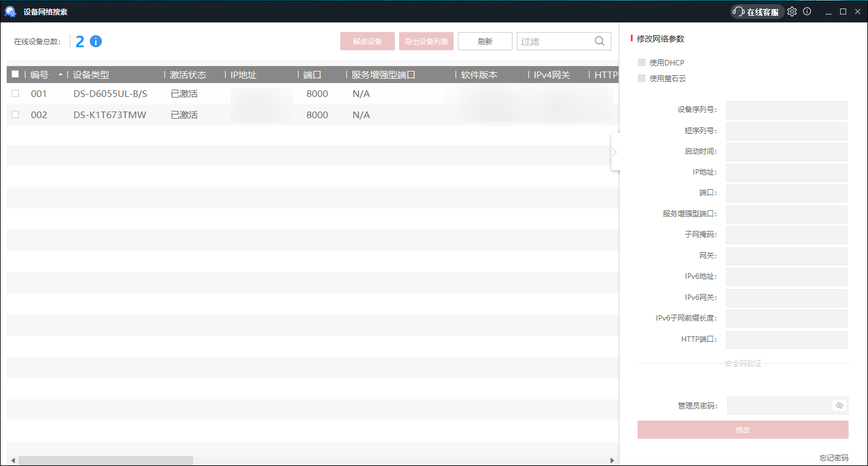This screenshot has height=466, width=868.
Task: Click the 启动时间 field
Action: click(x=787, y=151)
